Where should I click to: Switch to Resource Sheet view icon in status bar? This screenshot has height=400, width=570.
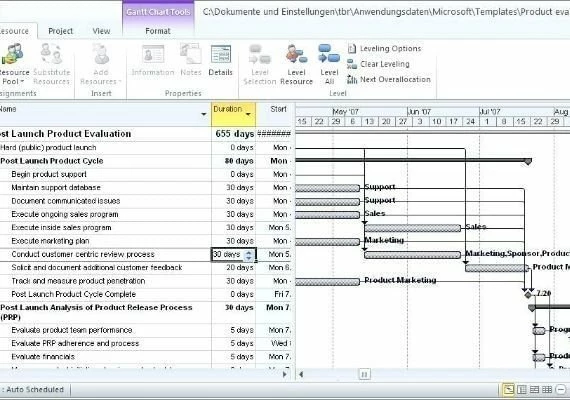tap(547, 390)
